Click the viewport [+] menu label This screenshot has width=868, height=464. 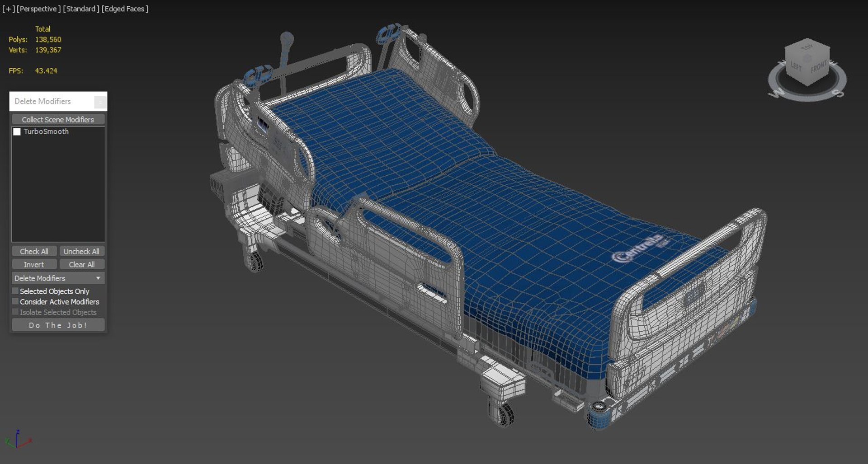(8, 9)
